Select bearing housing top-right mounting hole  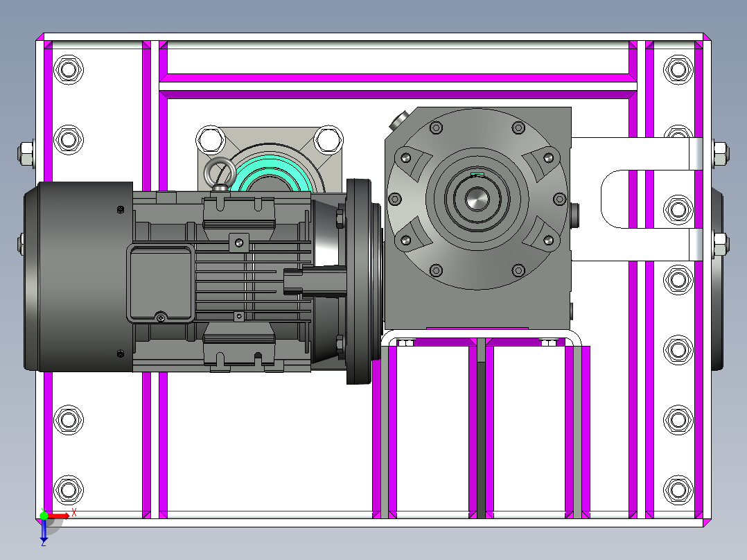tap(327, 139)
